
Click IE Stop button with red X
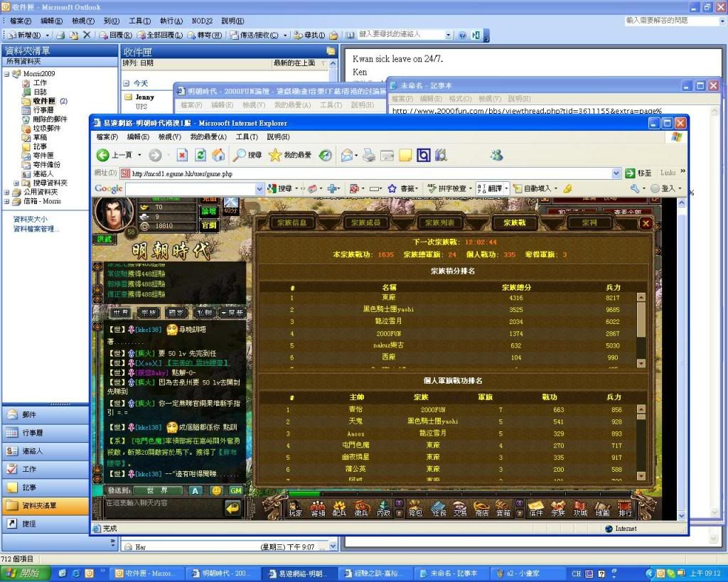[182, 155]
